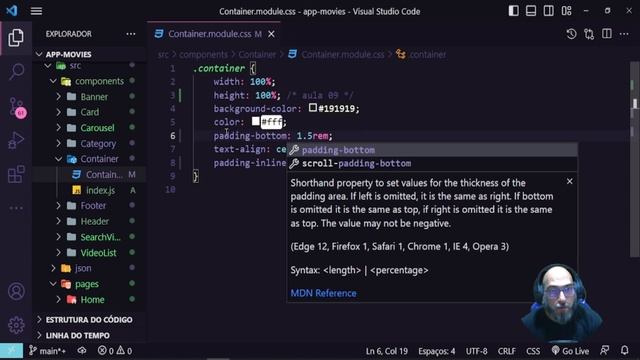Change UTF-8 file encoding
The image size is (640, 360).
(476, 351)
